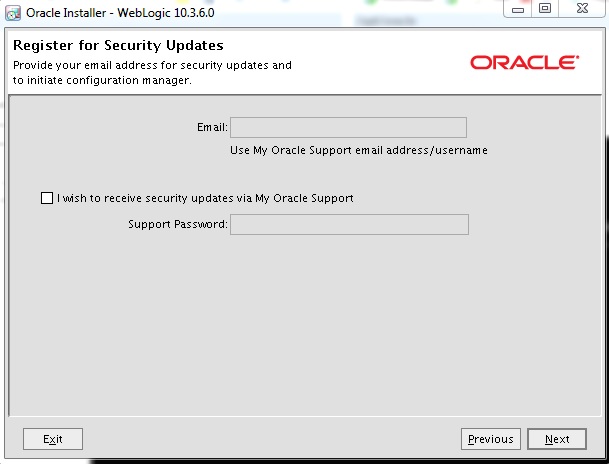Proceed with the Next button
This screenshot has height=464, width=609.
[557, 439]
